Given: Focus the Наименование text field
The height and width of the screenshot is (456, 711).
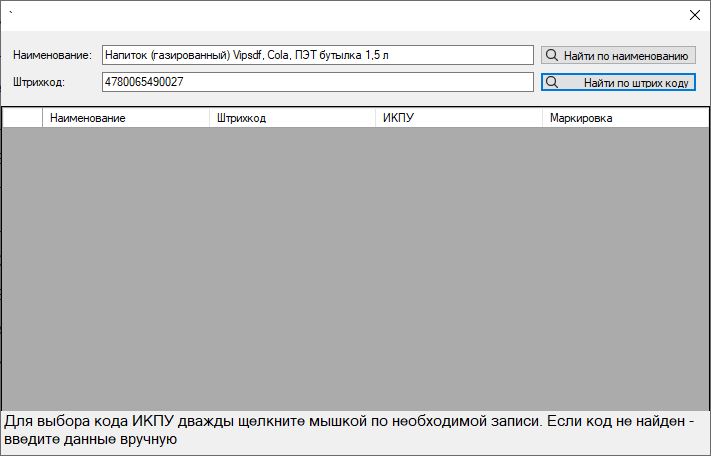Looking at the screenshot, I should 317,55.
